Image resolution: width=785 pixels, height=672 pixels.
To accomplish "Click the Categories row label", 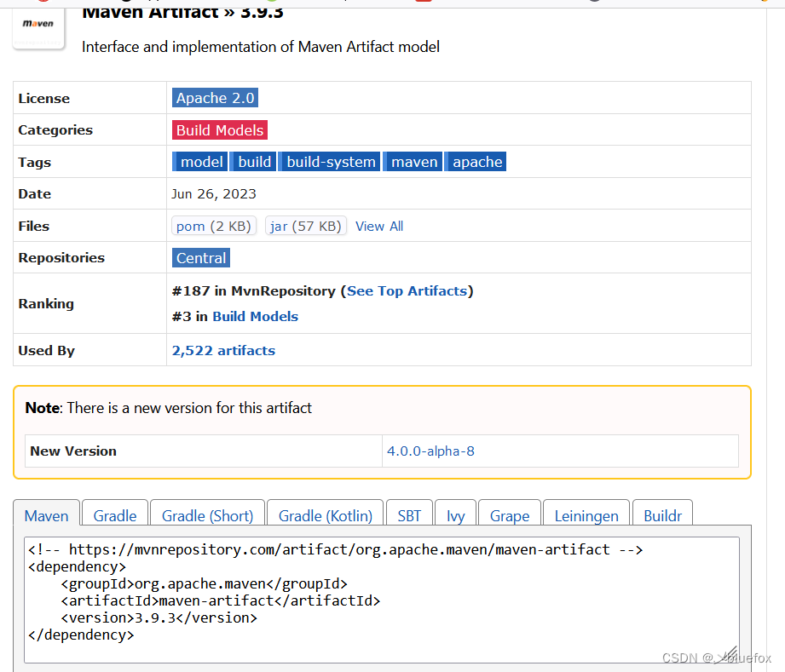I will coord(55,130).
